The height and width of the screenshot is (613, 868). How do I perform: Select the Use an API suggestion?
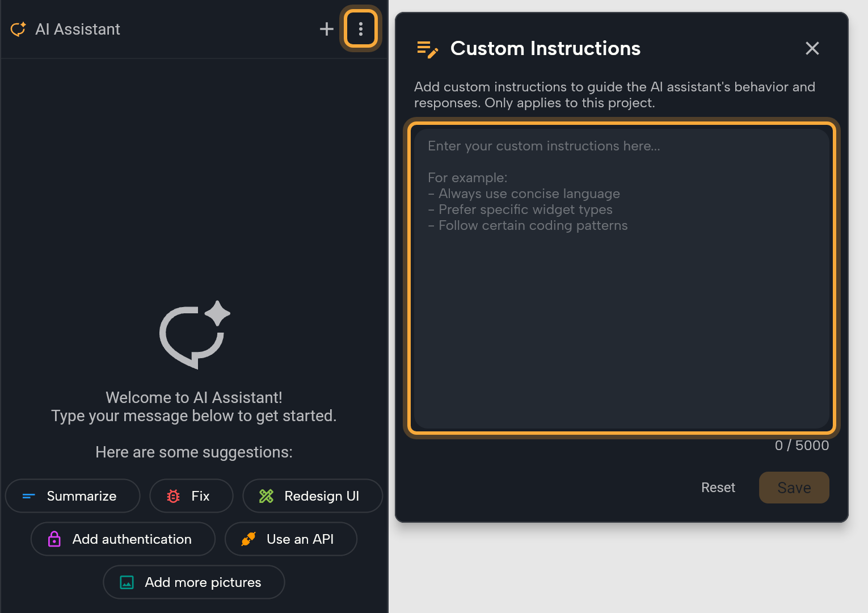(x=291, y=539)
